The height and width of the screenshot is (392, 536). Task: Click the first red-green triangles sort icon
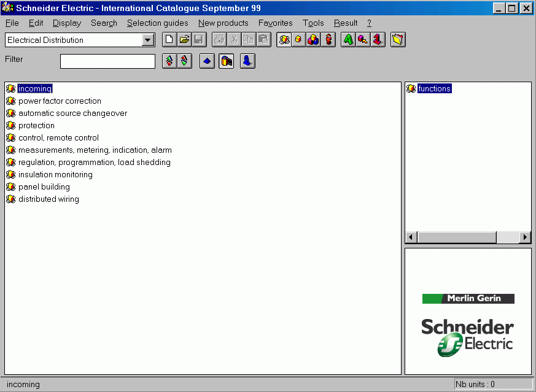[169, 61]
